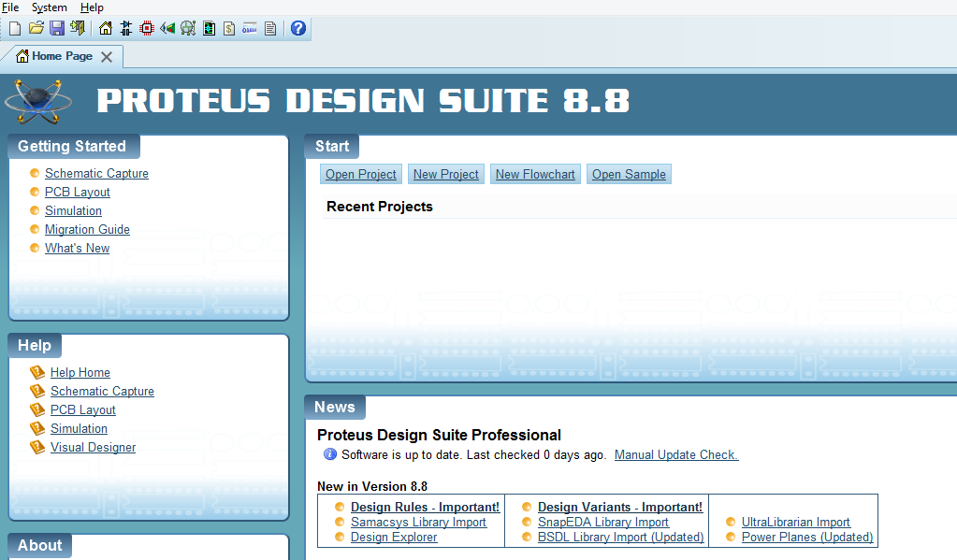The height and width of the screenshot is (560, 957).
Task: Open Schematic Capture from the toolbar icon
Action: pos(126,28)
